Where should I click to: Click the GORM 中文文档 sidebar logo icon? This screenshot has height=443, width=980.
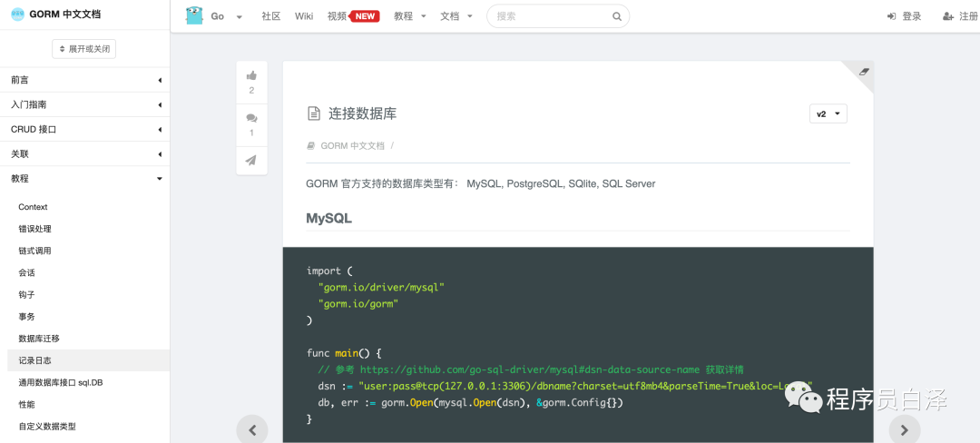[18, 15]
